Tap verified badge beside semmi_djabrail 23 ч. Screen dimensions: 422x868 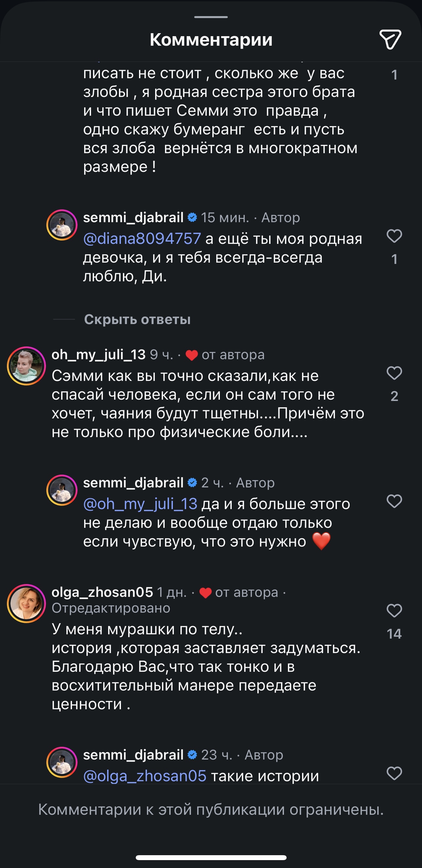tap(192, 754)
